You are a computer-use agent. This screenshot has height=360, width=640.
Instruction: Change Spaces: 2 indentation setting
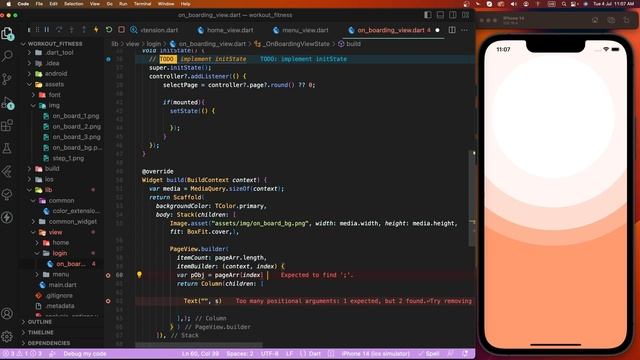pyautogui.click(x=240, y=353)
